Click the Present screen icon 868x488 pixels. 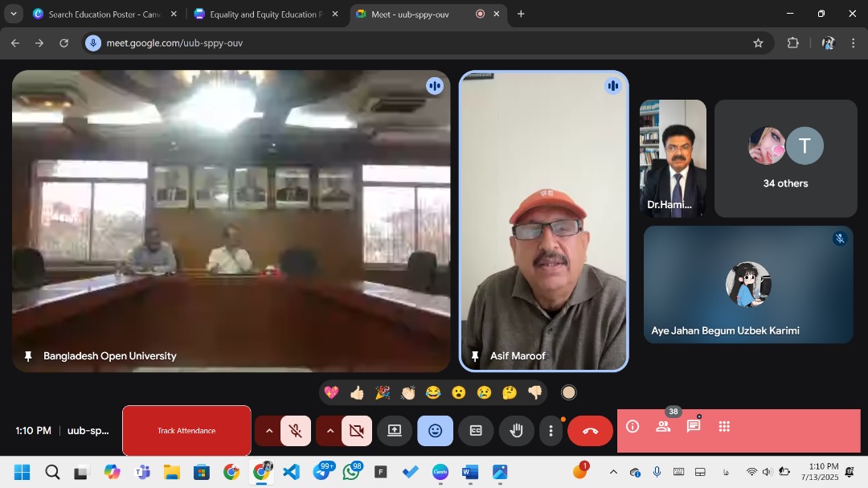pos(395,431)
